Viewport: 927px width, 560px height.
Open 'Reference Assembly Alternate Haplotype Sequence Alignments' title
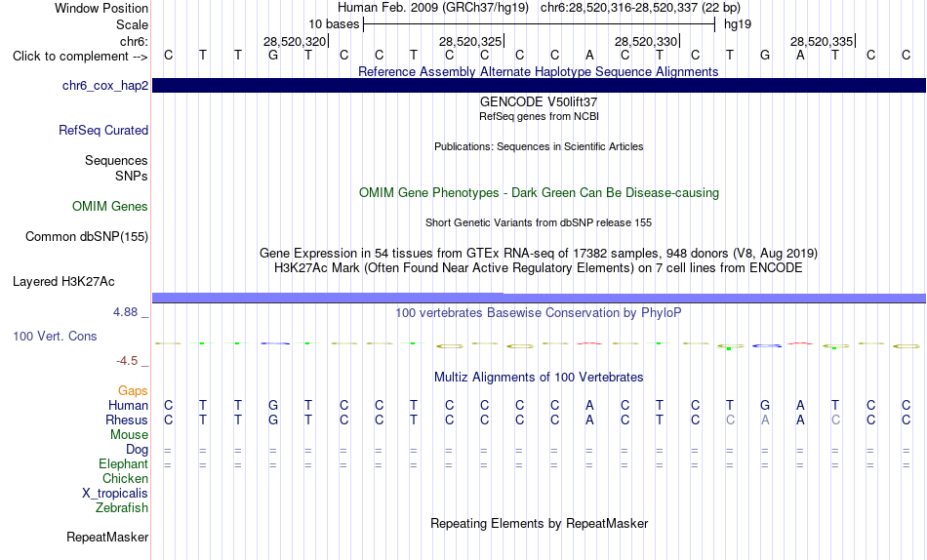point(539,71)
